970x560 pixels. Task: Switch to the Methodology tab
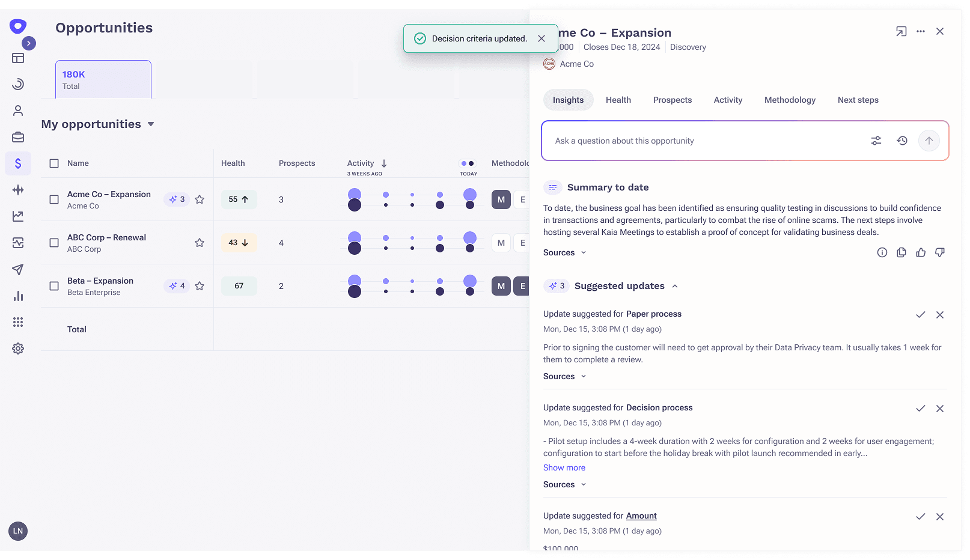tap(789, 100)
